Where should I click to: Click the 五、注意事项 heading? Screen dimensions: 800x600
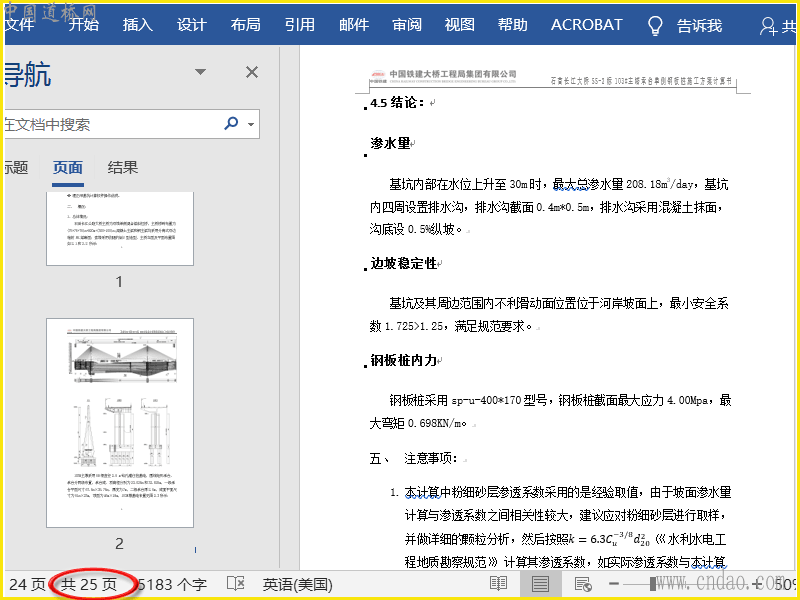414,458
